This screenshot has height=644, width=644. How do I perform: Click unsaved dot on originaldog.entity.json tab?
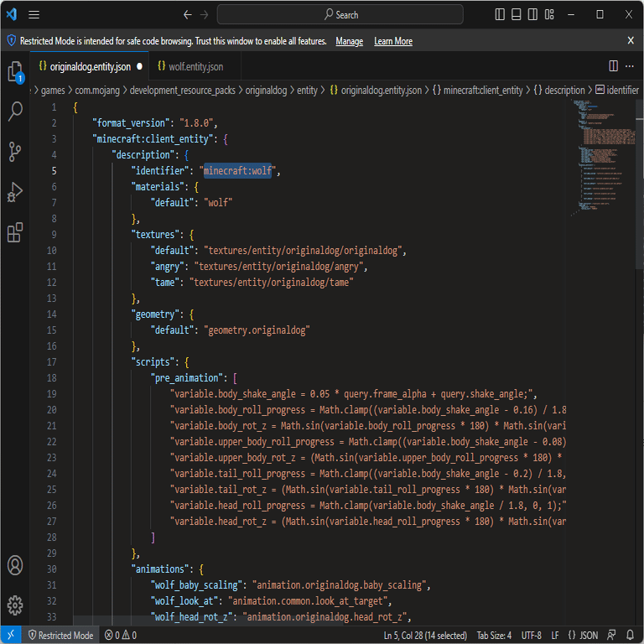(x=140, y=66)
